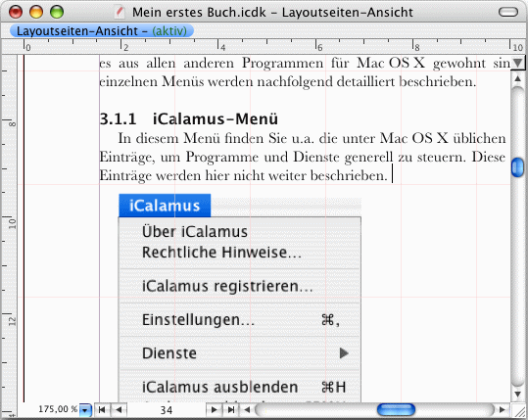Image resolution: width=528 pixels, height=420 pixels.
Task: Toggle toolbar with the pill button
Action: click(508, 12)
